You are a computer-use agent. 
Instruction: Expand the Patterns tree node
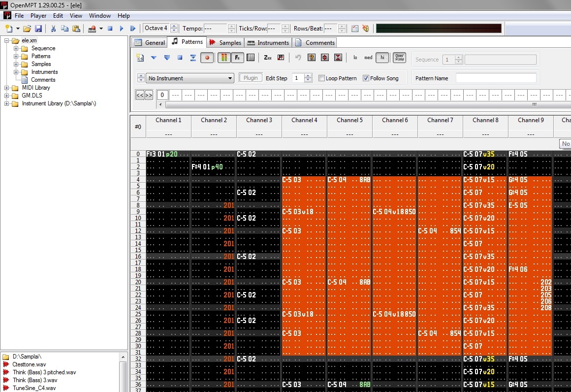pos(16,56)
